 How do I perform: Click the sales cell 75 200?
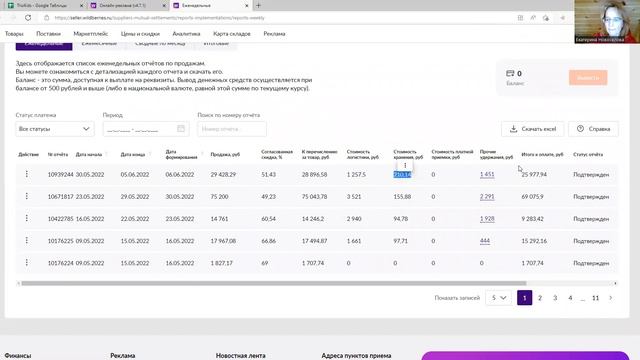219,196
